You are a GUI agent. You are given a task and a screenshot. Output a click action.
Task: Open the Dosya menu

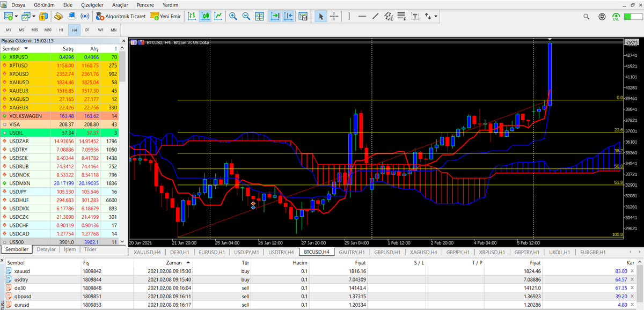[x=18, y=4]
